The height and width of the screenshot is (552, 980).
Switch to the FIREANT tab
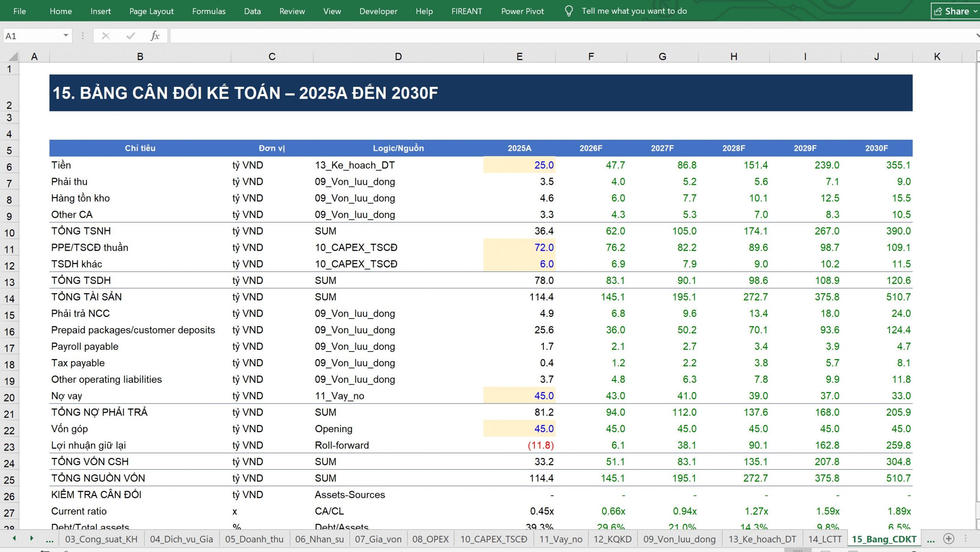tap(467, 11)
